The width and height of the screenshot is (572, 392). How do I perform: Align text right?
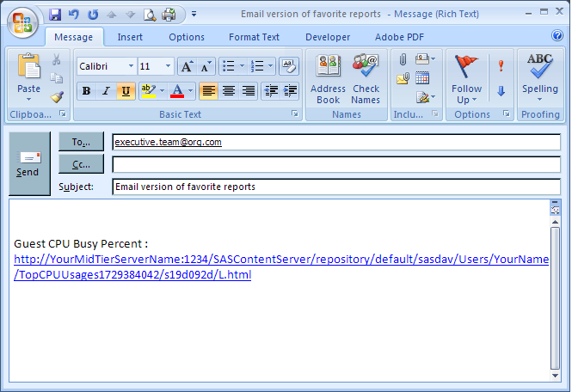(249, 90)
